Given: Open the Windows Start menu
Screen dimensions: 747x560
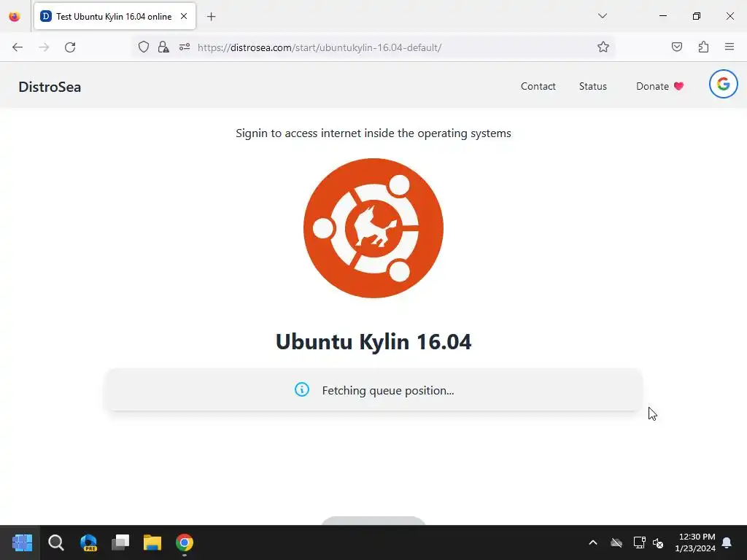Looking at the screenshot, I should click(22, 542).
